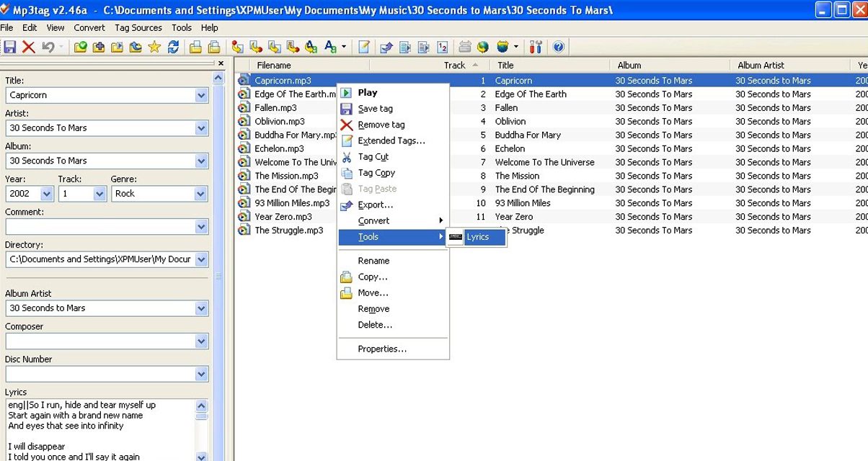Expand the Artist field dropdown
The height and width of the screenshot is (461, 868).
click(201, 128)
